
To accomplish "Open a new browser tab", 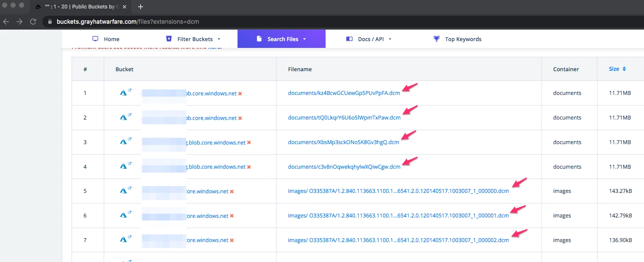I will coord(141,7).
